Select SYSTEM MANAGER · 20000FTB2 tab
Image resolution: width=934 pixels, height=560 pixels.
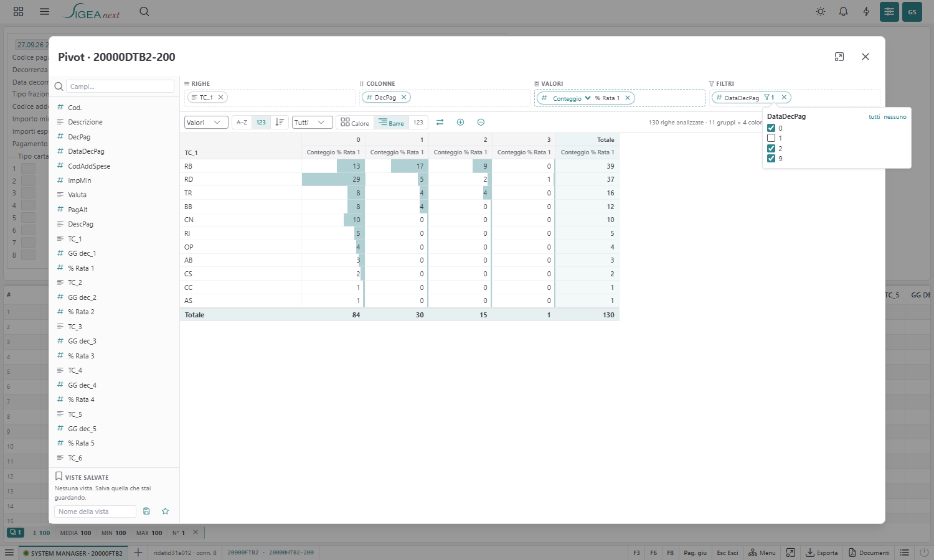click(72, 553)
